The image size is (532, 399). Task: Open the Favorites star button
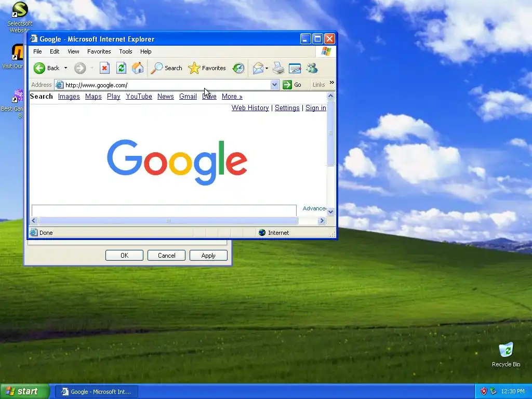coord(207,68)
